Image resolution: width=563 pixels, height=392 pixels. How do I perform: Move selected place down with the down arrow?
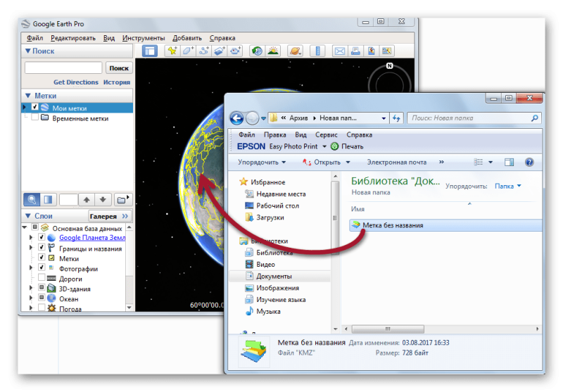pyautogui.click(x=103, y=200)
